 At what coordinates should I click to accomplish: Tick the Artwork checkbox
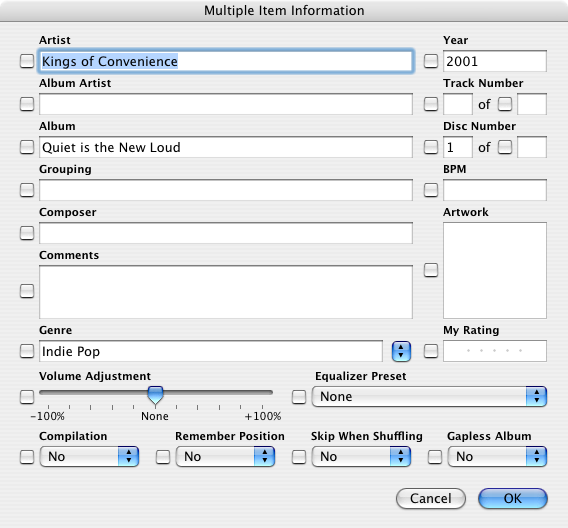(x=431, y=270)
